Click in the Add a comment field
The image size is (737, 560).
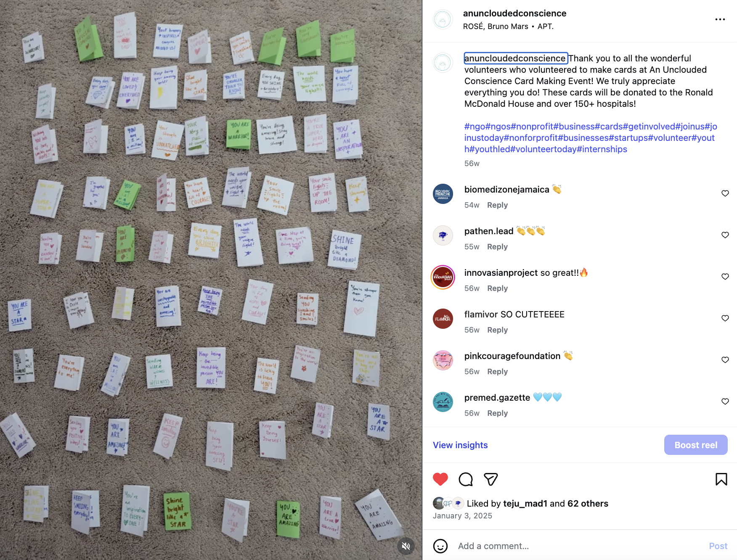click(x=579, y=546)
